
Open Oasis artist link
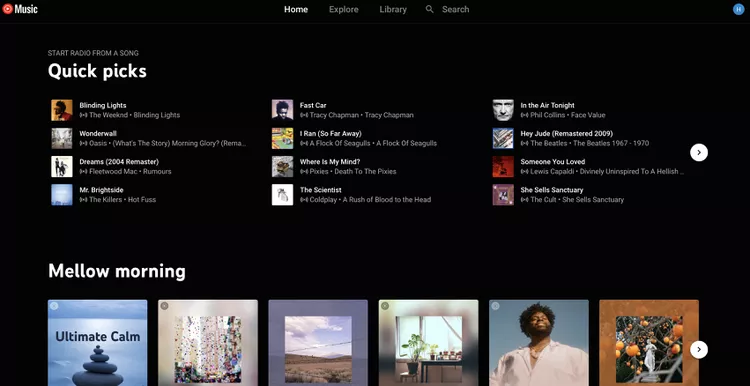tap(98, 143)
